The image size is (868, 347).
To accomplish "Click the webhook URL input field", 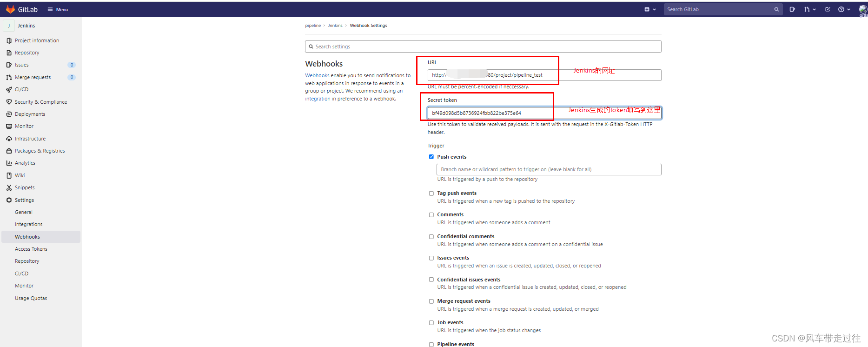I will click(x=544, y=75).
